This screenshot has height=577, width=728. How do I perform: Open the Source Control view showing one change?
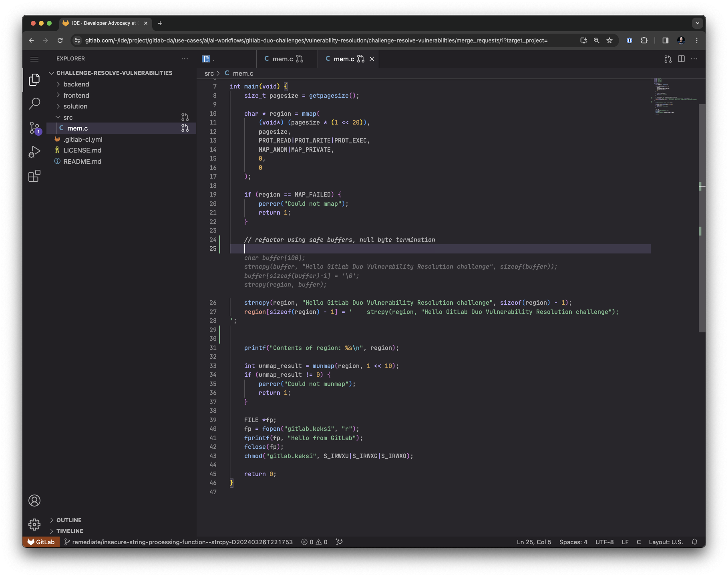[x=34, y=128]
